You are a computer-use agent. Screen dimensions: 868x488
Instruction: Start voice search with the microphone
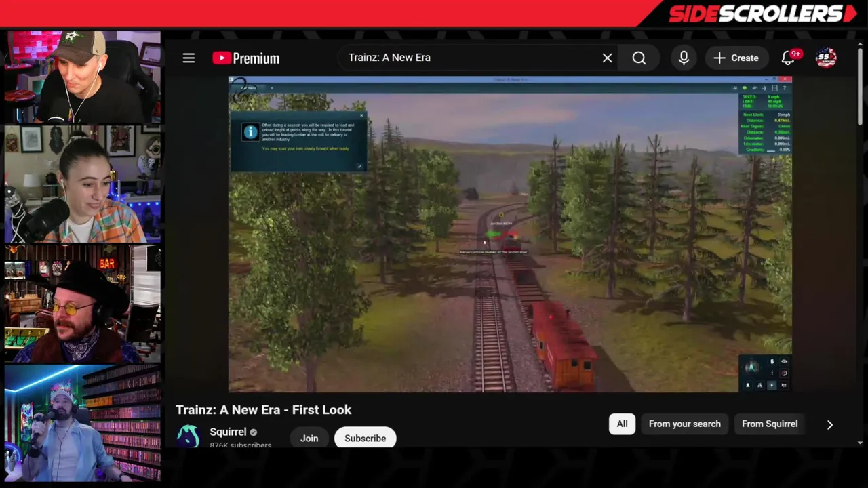[684, 58]
